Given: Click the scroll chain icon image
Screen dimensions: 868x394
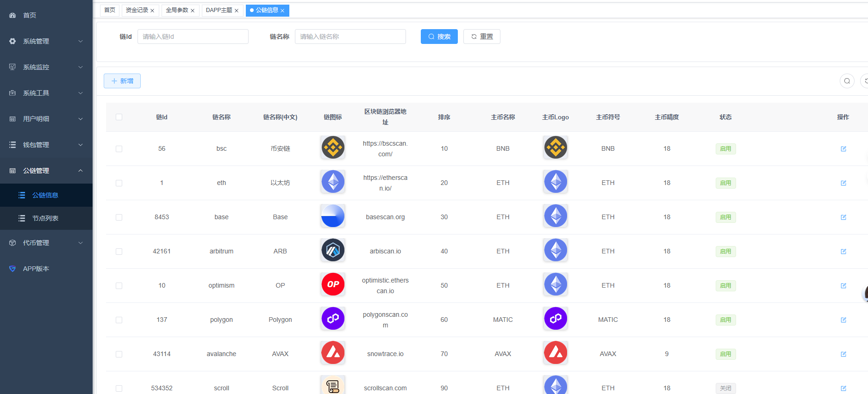Looking at the screenshot, I should 333,386.
